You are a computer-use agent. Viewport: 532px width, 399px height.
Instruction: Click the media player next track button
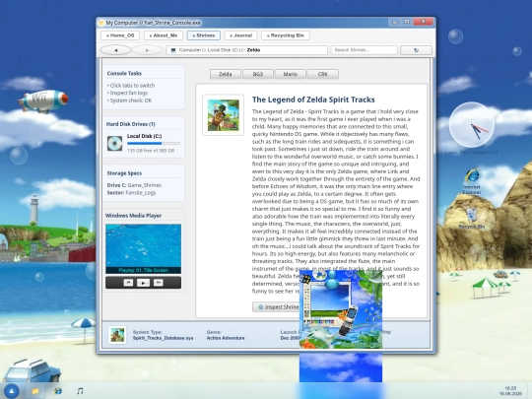[158, 283]
